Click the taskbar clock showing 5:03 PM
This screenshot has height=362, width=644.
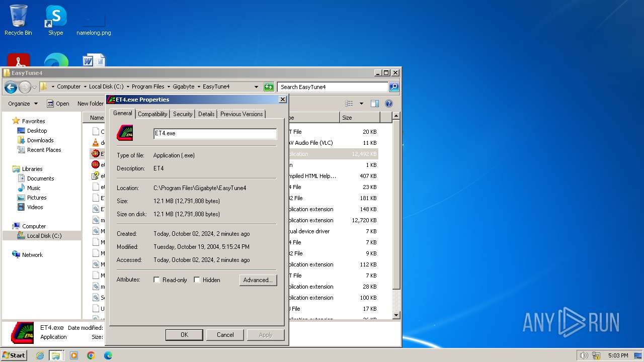[618, 355]
